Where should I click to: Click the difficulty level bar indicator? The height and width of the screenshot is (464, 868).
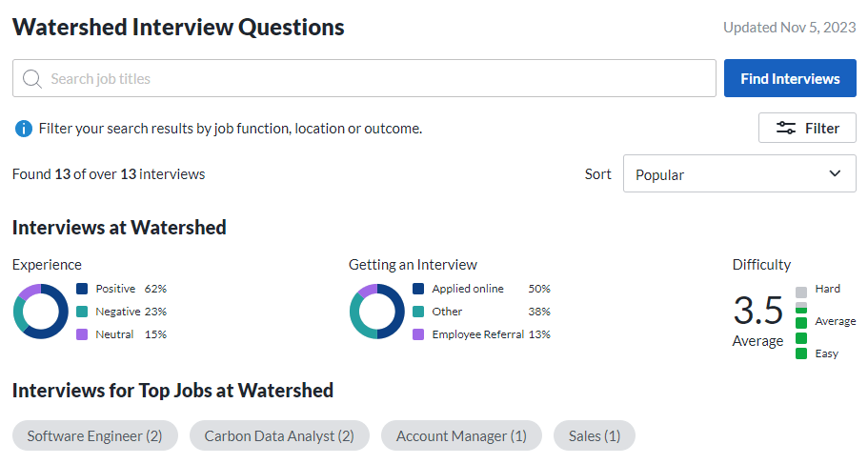point(801,322)
